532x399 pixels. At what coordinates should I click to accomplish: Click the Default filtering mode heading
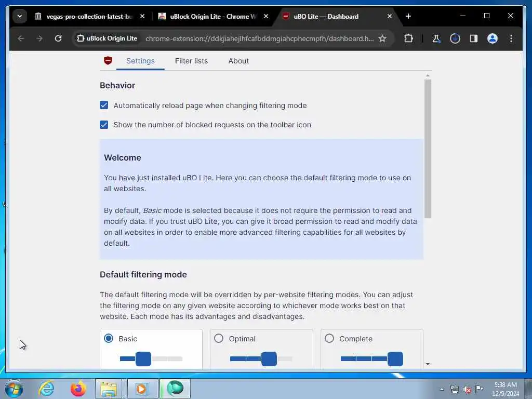click(x=143, y=274)
